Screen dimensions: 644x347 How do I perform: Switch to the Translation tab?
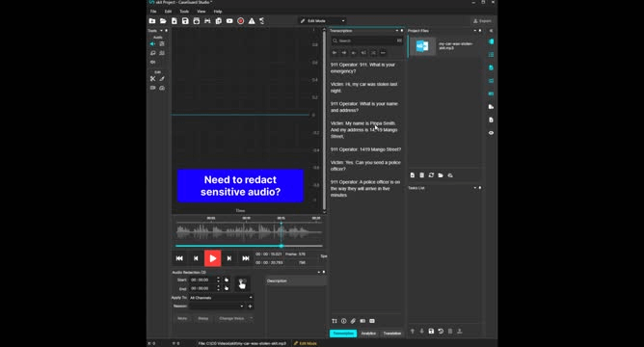click(x=391, y=334)
